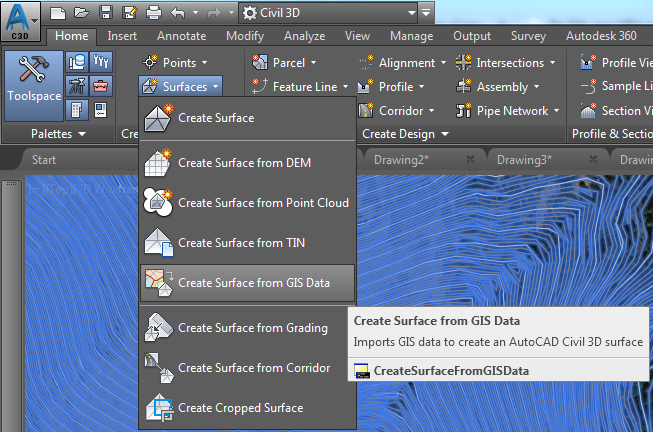
Task: Select Create Surface from Corridor
Action: pyautogui.click(x=254, y=368)
